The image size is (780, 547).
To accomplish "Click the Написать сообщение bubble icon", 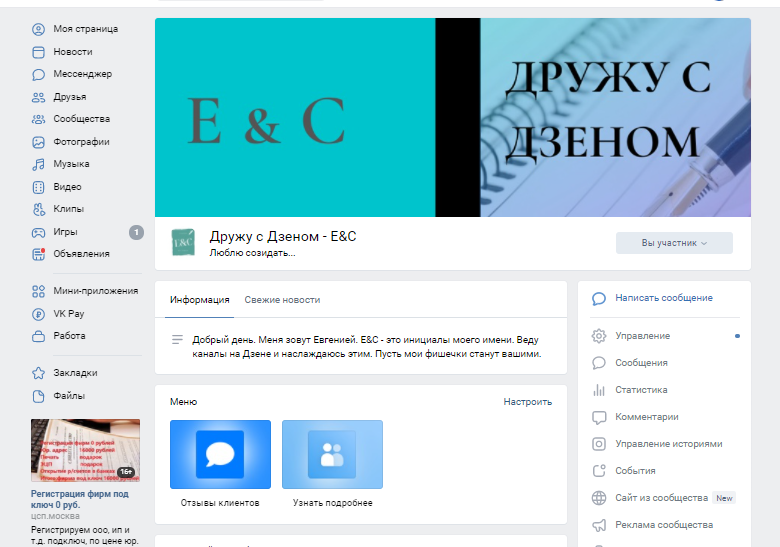I will 599,299.
